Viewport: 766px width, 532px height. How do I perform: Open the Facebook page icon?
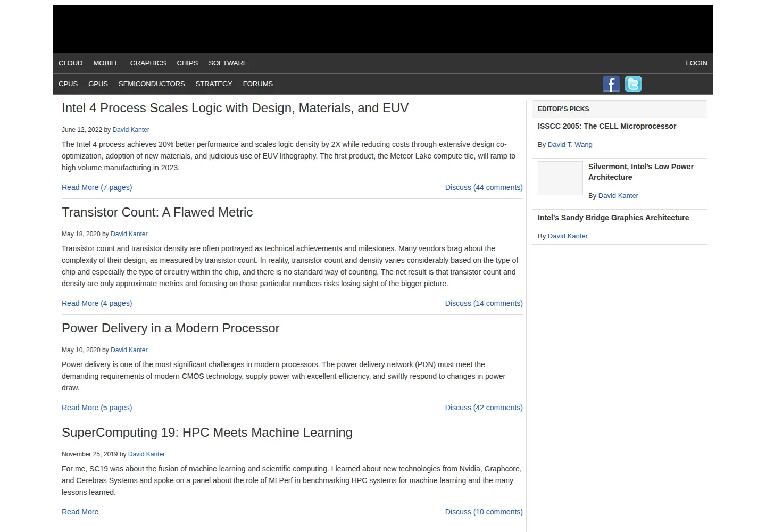tap(611, 84)
